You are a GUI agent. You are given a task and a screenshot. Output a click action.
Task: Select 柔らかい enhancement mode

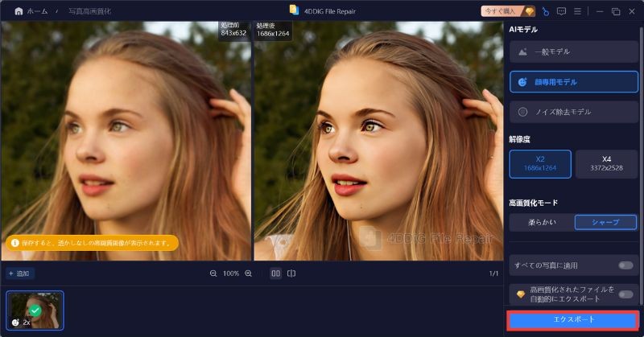pos(542,222)
